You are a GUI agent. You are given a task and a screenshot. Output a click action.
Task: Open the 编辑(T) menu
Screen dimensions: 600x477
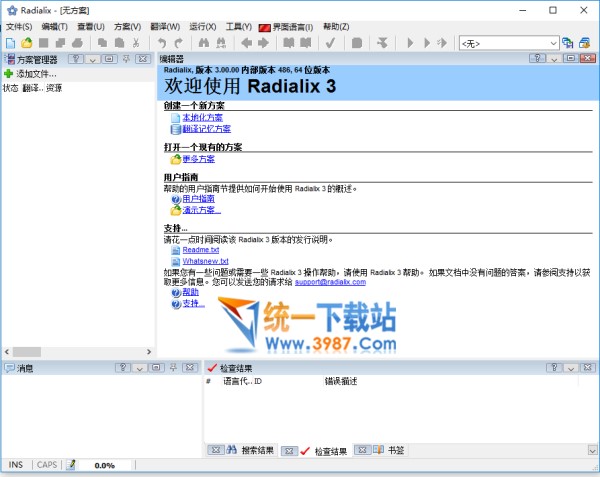click(x=54, y=27)
